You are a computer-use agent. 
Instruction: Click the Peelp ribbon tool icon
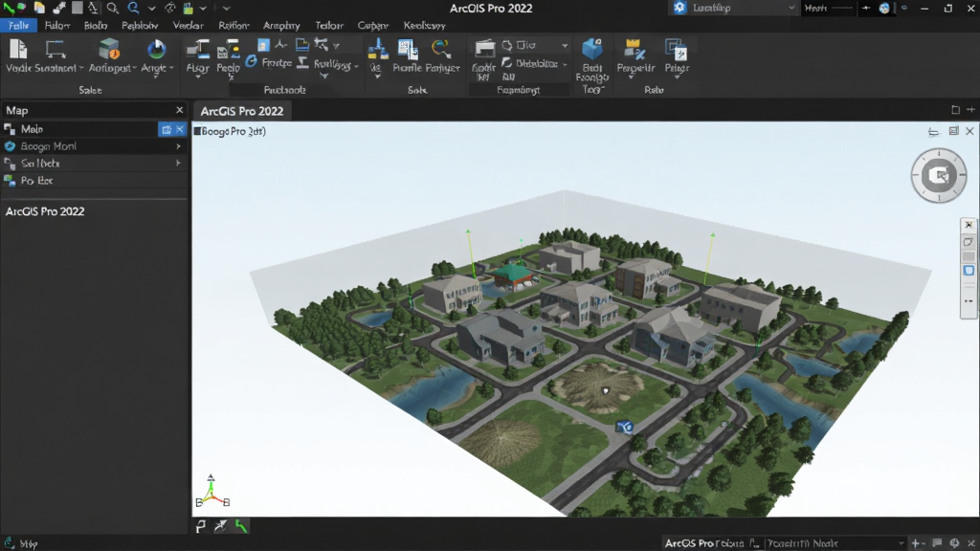click(228, 49)
